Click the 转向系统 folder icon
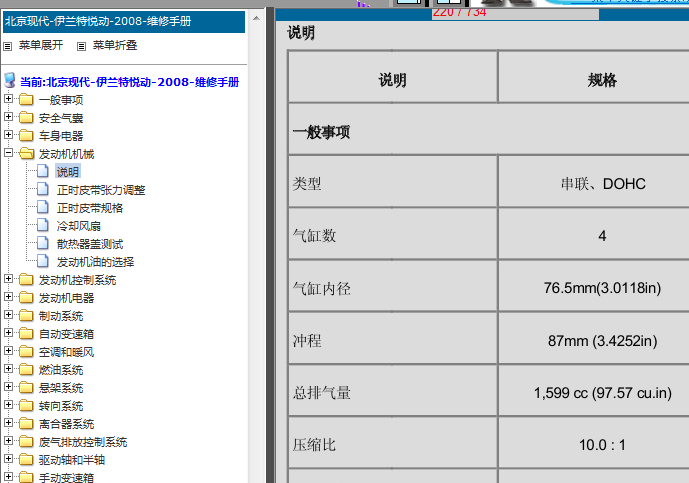The image size is (689, 483). [26, 406]
